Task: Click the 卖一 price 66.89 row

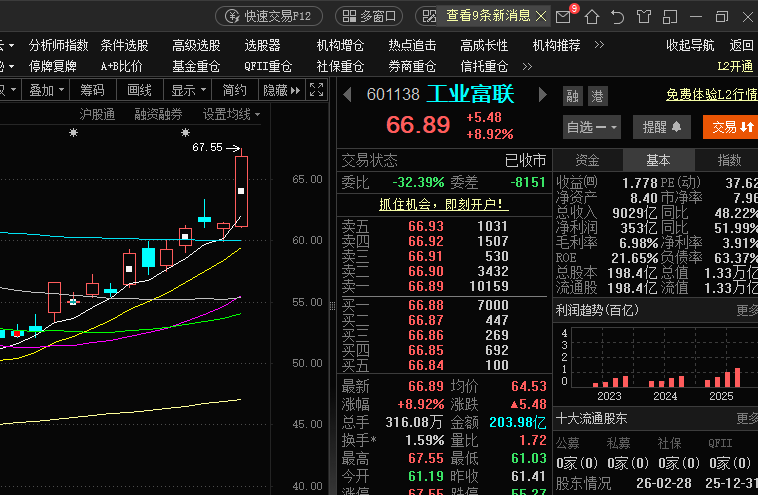Action: (444, 286)
